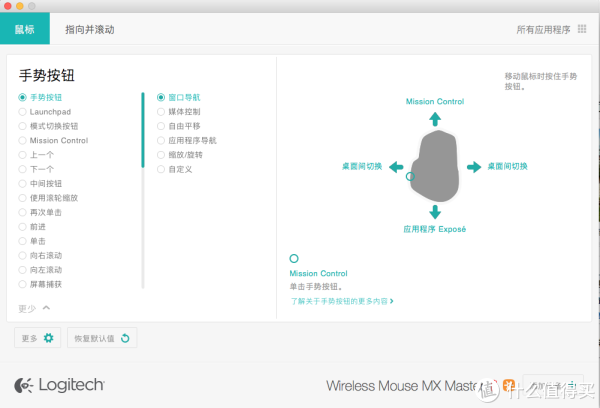The width and height of the screenshot is (600, 408).
Task: Select the 模式切换按钮 radio option
Action: coord(22,126)
